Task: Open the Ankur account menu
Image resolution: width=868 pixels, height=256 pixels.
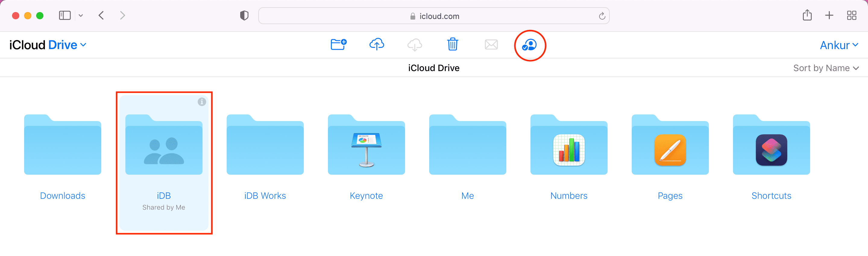Action: pos(839,45)
